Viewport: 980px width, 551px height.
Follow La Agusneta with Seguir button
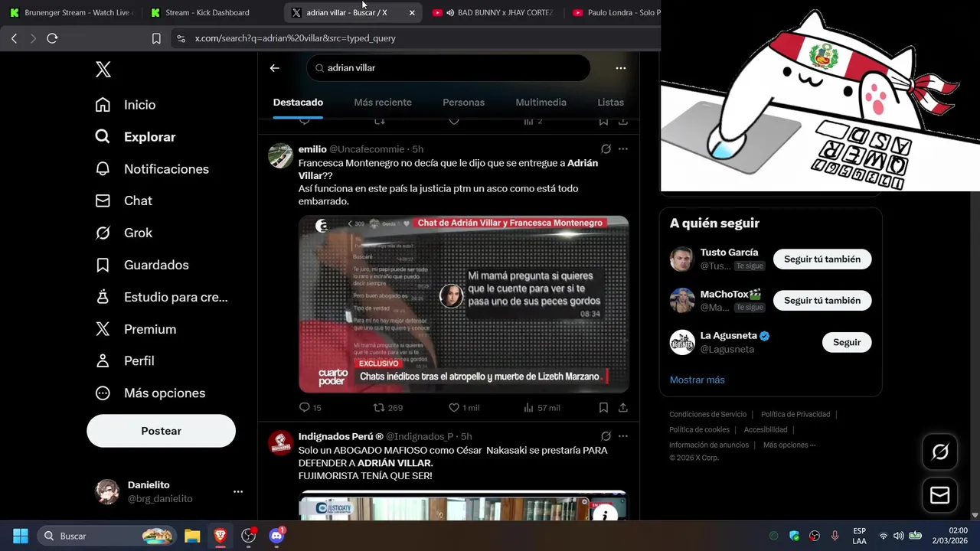coord(847,342)
